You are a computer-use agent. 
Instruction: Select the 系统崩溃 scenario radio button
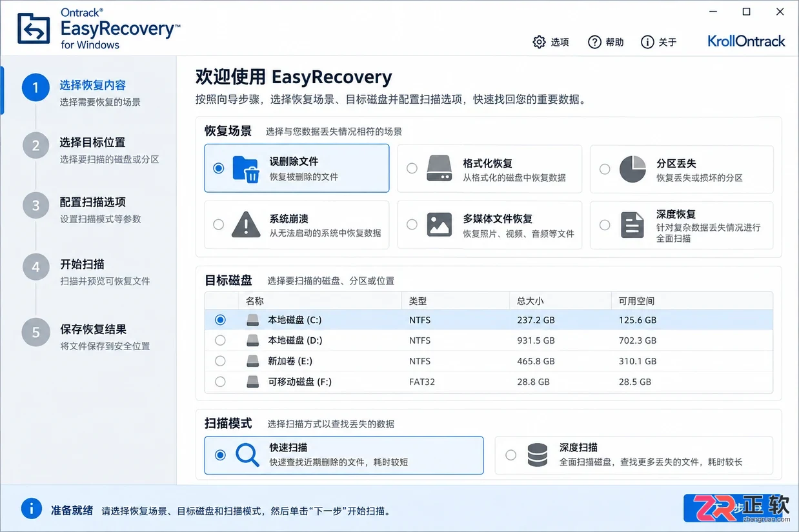[x=219, y=224]
